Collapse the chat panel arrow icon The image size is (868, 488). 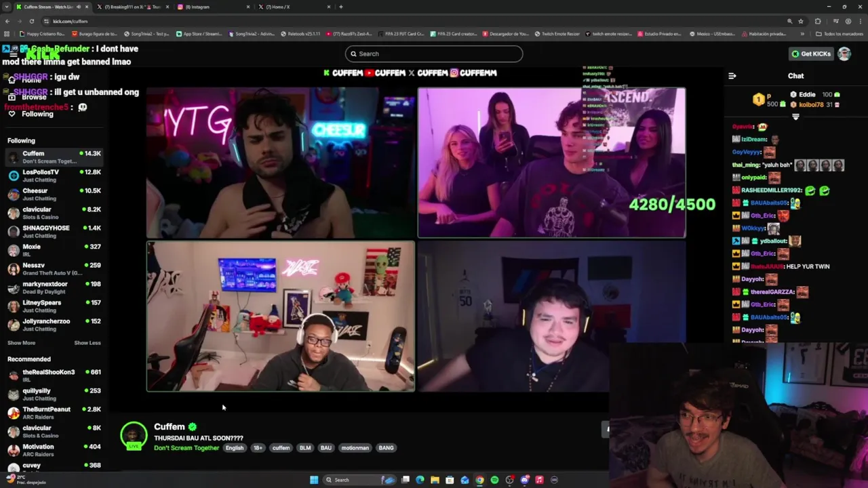point(732,76)
